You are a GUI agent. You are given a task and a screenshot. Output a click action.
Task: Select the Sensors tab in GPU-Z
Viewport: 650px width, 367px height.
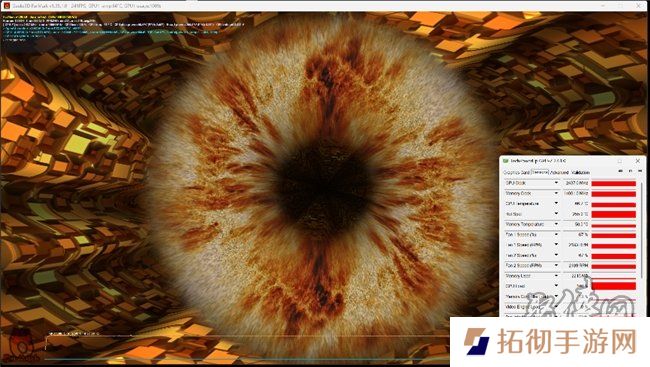pos(540,172)
